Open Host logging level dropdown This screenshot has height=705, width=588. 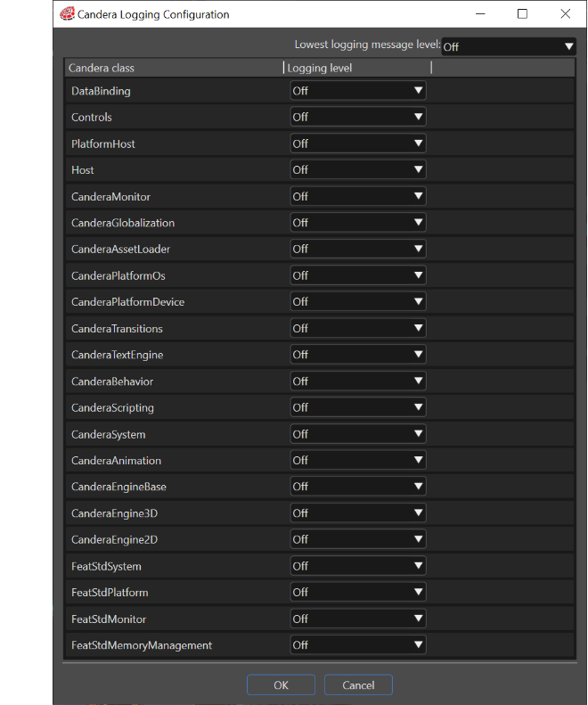coord(358,170)
